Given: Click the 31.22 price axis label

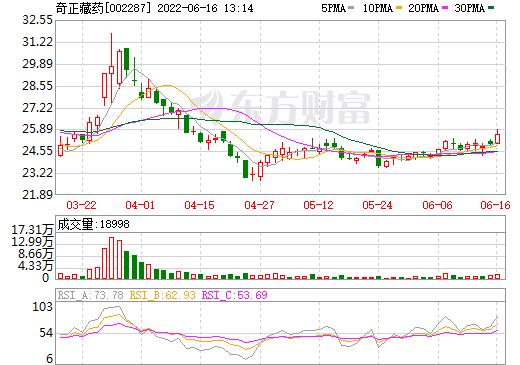Looking at the screenshot, I should pyautogui.click(x=37, y=42).
